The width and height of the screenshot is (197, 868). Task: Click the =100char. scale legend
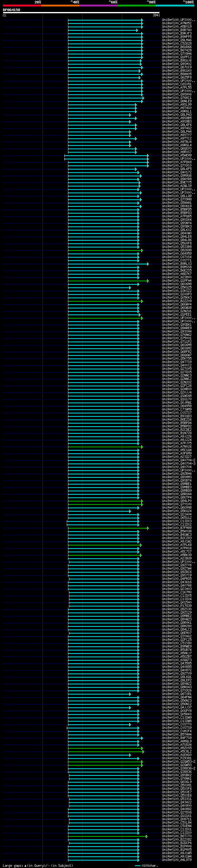pyautogui.click(x=146, y=865)
